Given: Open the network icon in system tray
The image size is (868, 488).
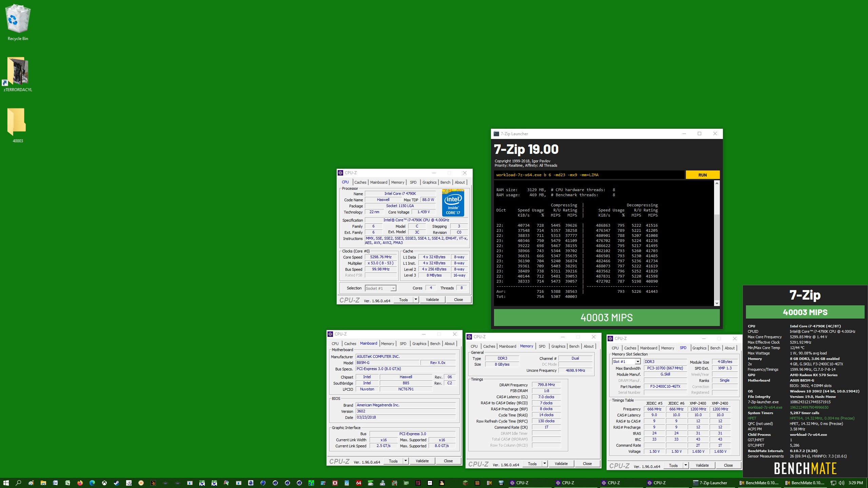Looking at the screenshot, I should [x=833, y=483].
